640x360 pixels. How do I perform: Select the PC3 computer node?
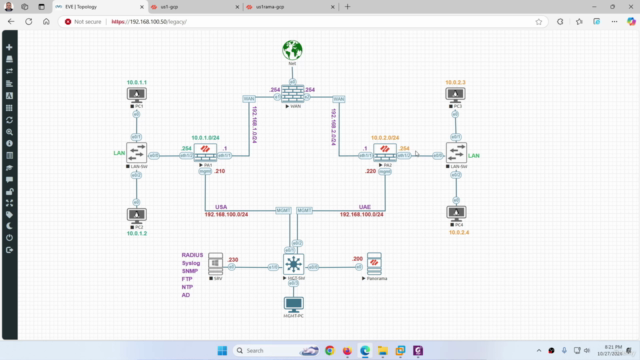[455, 95]
